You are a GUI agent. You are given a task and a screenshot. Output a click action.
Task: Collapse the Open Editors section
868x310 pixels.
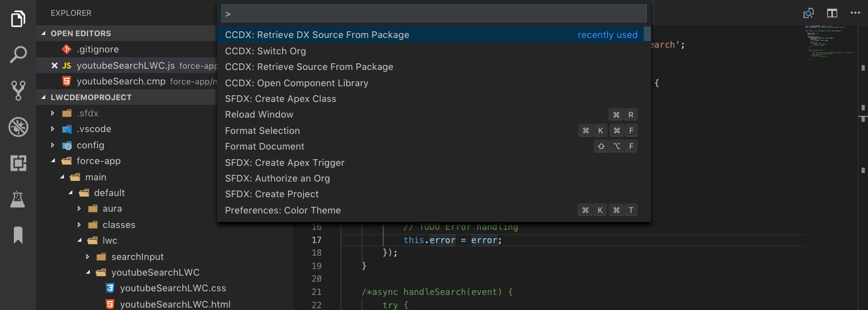click(x=43, y=34)
